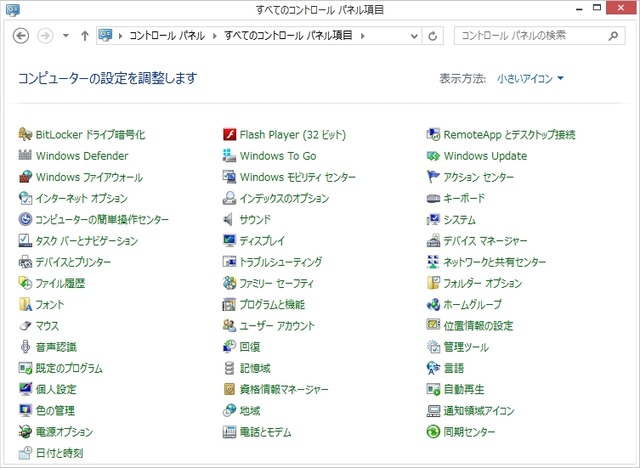Go up one level with Up arrow
640x468 pixels.
(x=84, y=35)
